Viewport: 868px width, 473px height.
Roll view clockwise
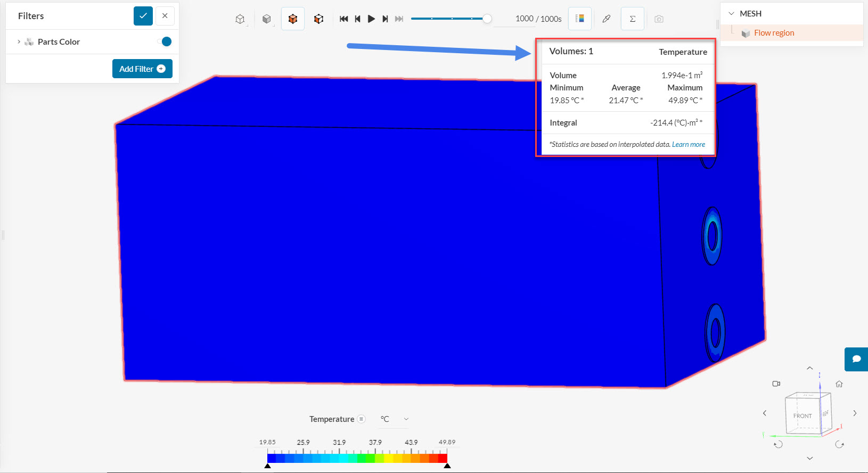tap(840, 444)
